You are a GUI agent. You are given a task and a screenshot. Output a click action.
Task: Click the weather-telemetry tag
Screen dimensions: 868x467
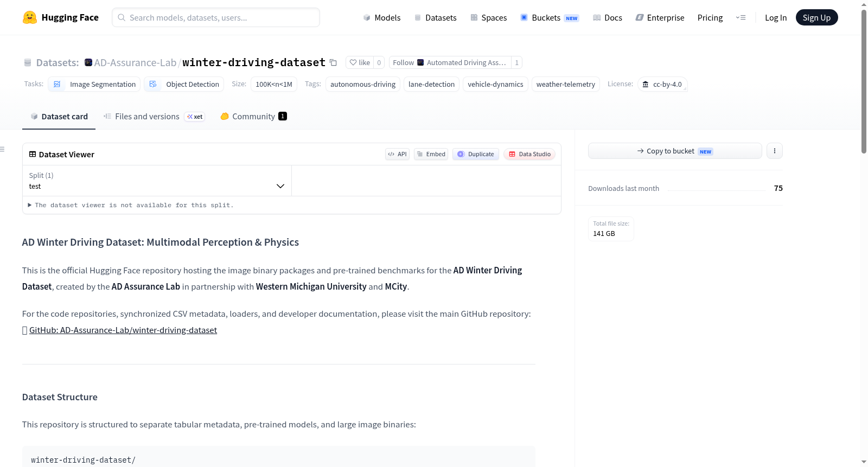(x=566, y=84)
